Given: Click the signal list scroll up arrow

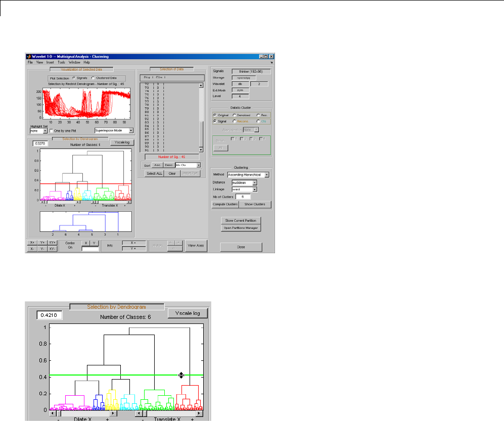Looking at the screenshot, I should [201, 85].
